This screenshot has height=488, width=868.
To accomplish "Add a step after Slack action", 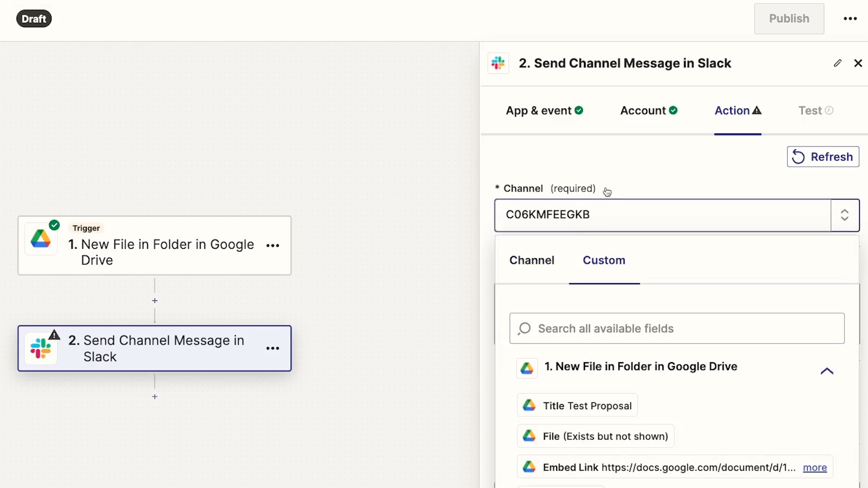I will (155, 397).
